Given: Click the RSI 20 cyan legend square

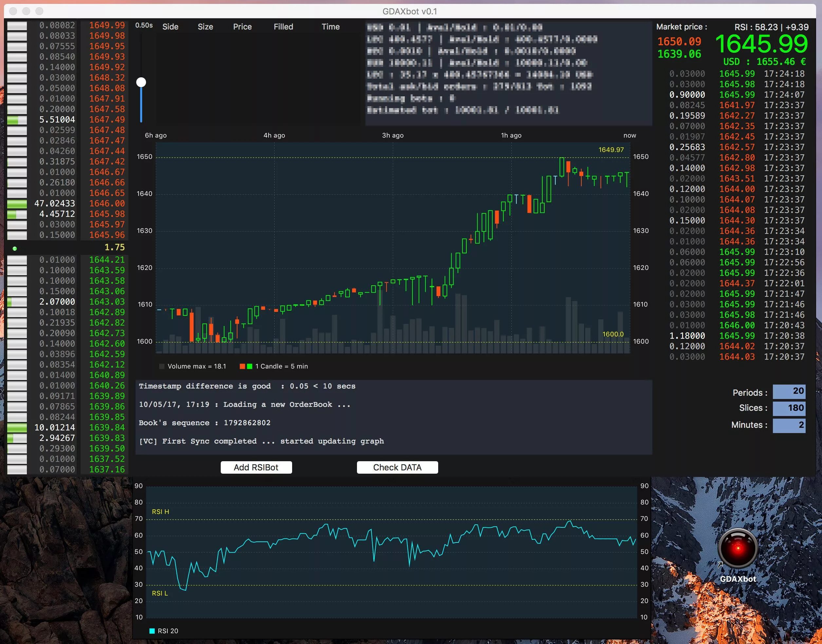Looking at the screenshot, I should (152, 631).
